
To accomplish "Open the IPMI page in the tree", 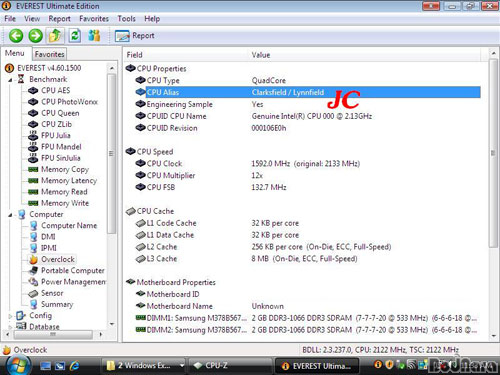I will pyautogui.click(x=49, y=248).
